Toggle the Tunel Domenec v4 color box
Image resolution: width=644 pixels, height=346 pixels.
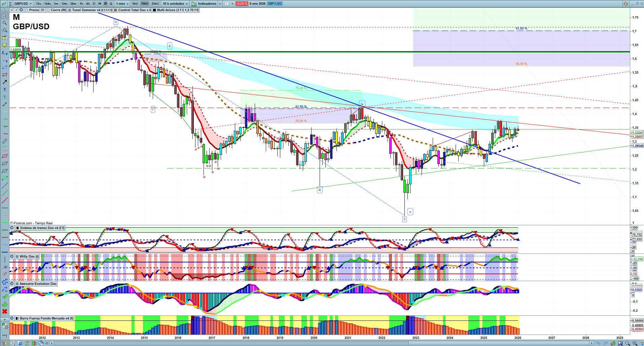point(70,10)
